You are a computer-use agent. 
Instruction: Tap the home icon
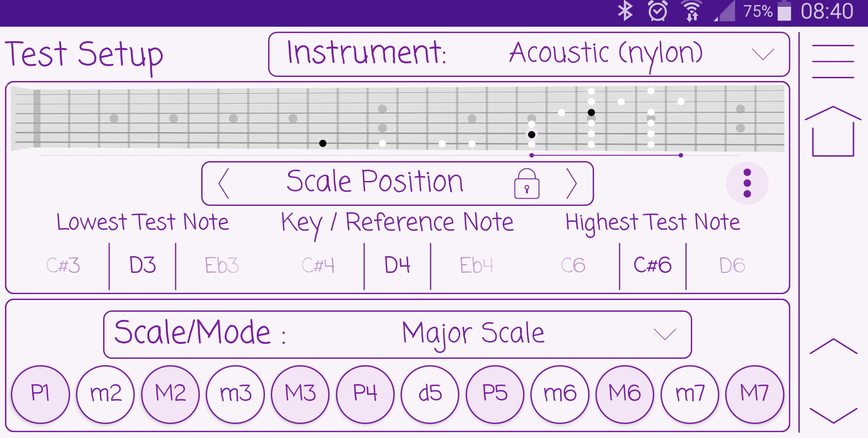pyautogui.click(x=833, y=132)
